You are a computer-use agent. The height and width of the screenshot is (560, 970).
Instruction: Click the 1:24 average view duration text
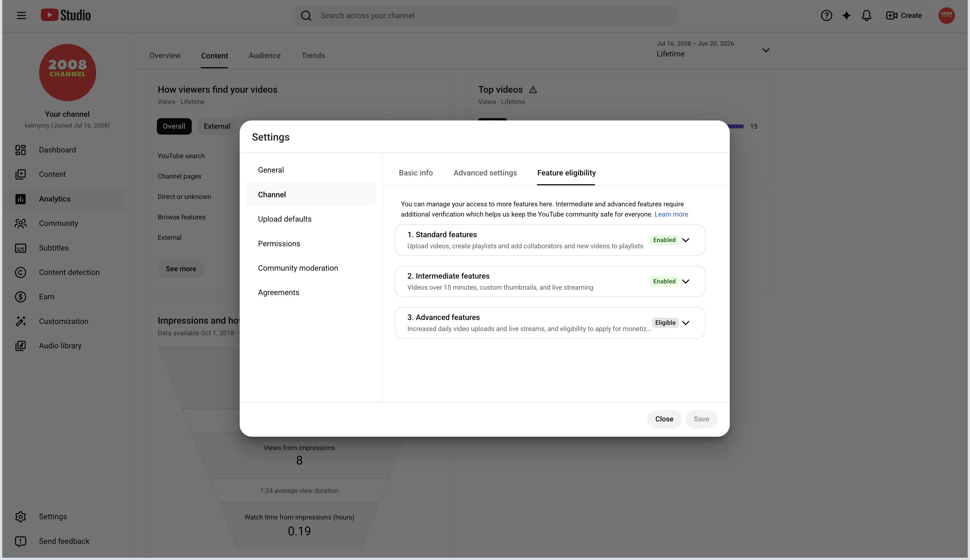[x=299, y=491]
